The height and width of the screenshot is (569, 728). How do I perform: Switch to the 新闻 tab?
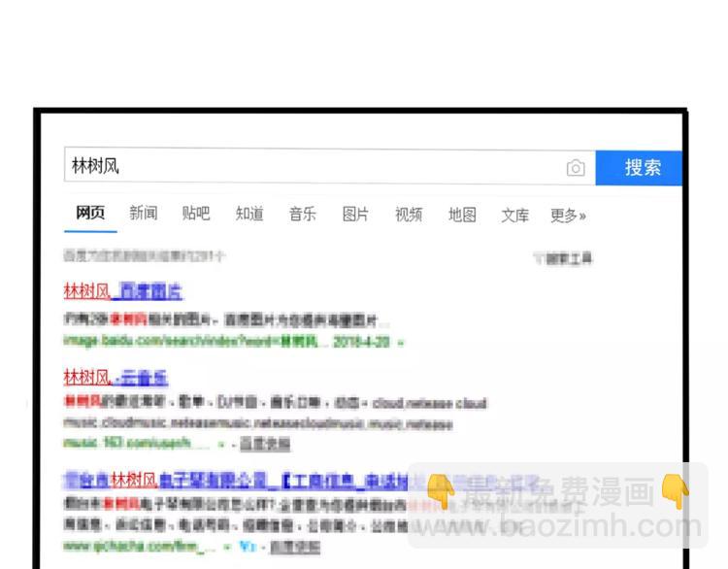tap(144, 214)
